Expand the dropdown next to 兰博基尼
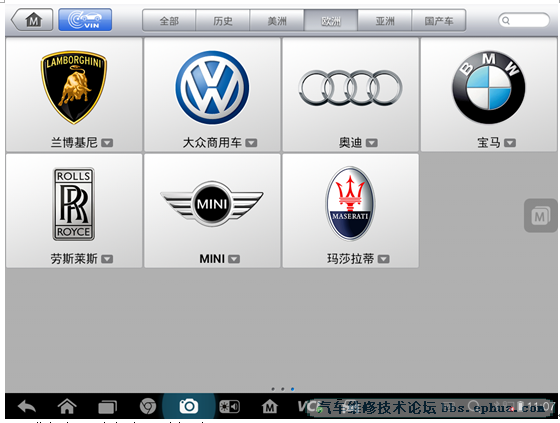 pos(107,143)
